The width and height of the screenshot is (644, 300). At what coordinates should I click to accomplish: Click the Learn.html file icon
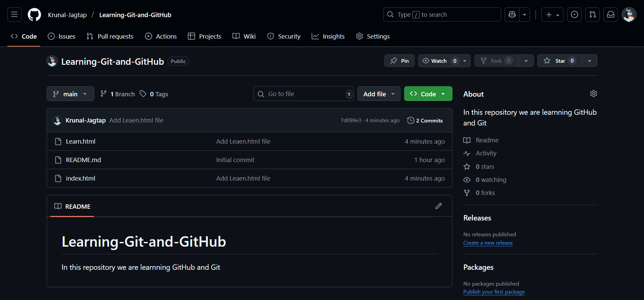point(58,142)
